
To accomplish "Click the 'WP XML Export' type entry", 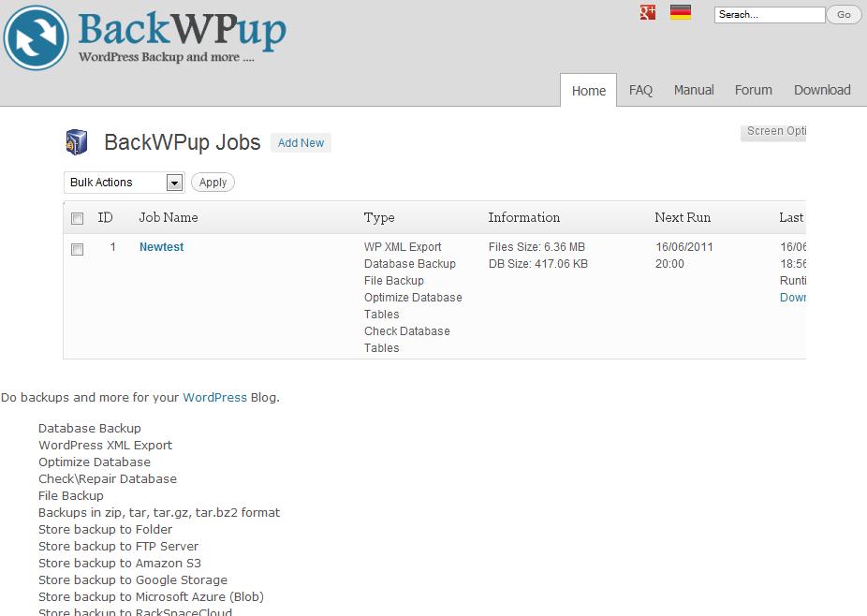I will (403, 247).
